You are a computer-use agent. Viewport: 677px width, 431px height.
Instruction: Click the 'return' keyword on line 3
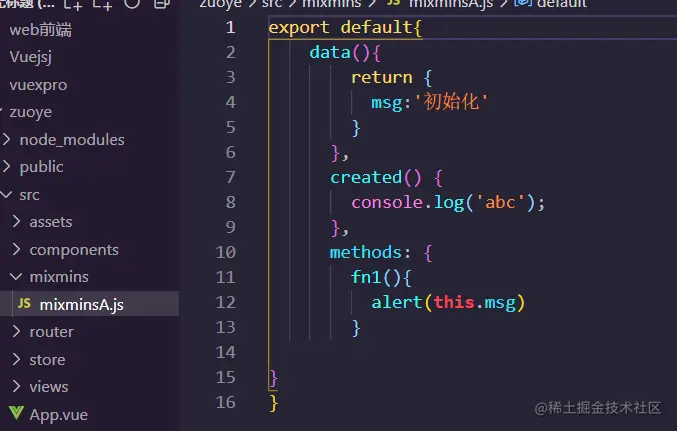pyautogui.click(x=382, y=78)
